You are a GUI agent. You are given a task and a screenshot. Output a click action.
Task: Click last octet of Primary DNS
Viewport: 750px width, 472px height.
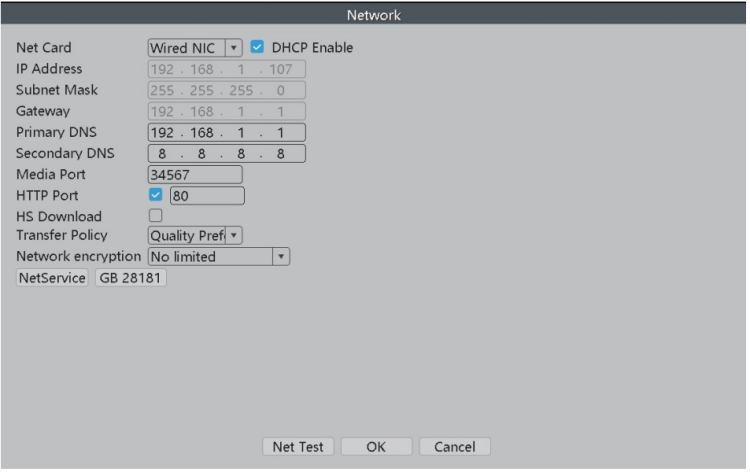(x=282, y=132)
